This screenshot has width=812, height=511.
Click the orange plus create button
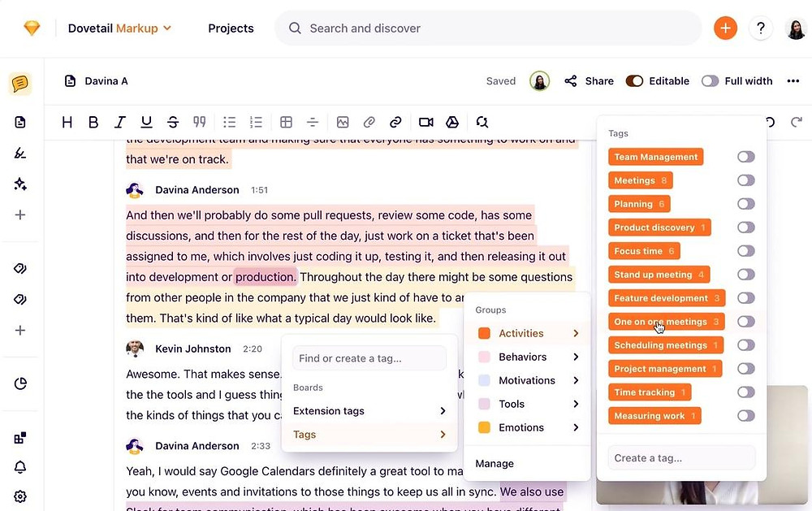coord(725,28)
